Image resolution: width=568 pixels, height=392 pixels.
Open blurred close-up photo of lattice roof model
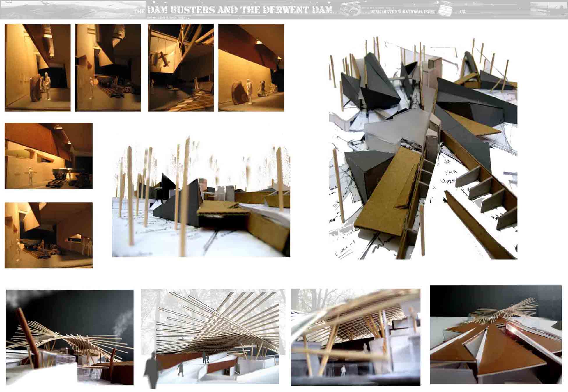click(x=355, y=337)
